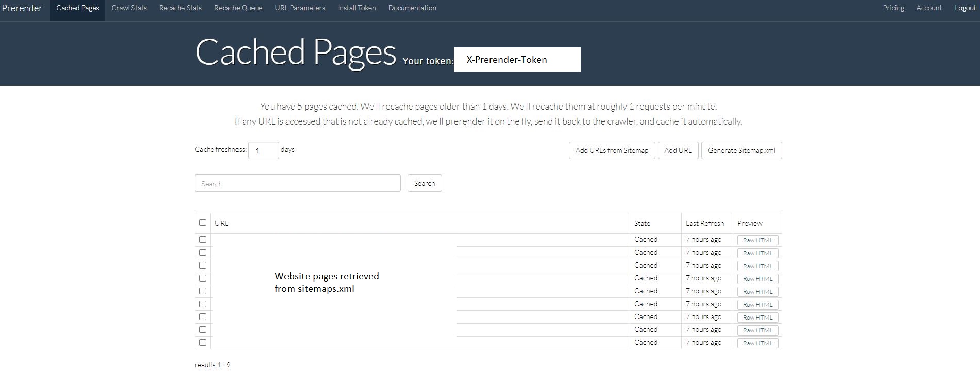This screenshot has height=387, width=980.
Task: Click the 'Cached Pages' page heading
Action: [x=296, y=52]
